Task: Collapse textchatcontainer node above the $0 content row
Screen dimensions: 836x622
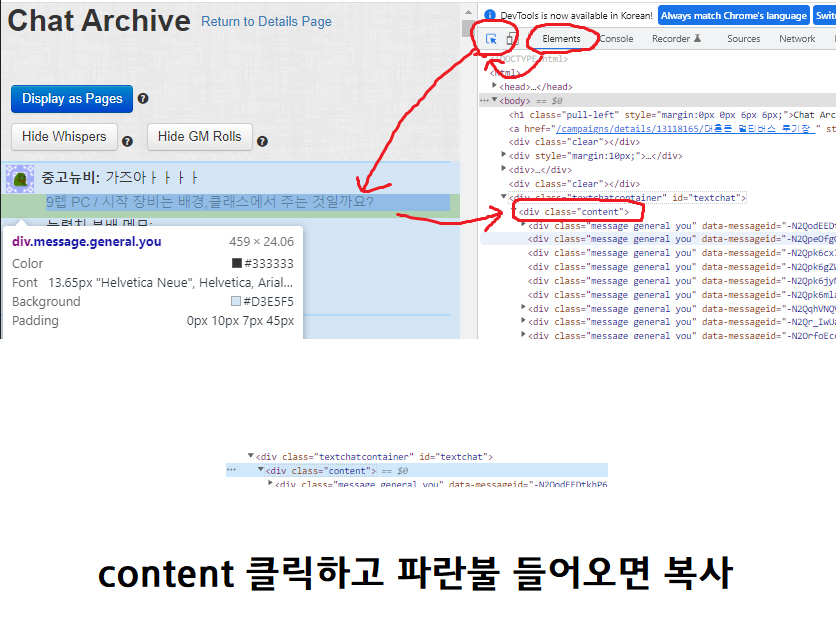Action: [x=251, y=456]
